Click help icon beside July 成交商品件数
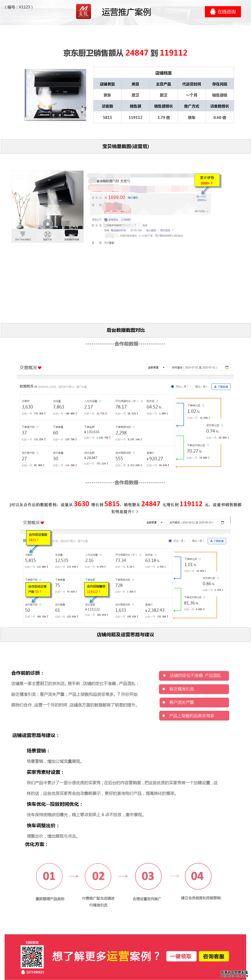 pos(134,453)
